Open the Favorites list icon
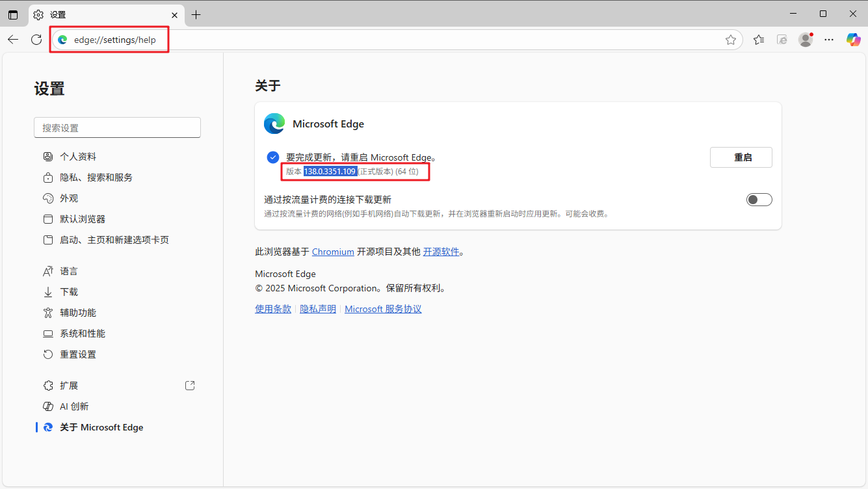Viewport: 868px width, 489px height. tap(759, 40)
